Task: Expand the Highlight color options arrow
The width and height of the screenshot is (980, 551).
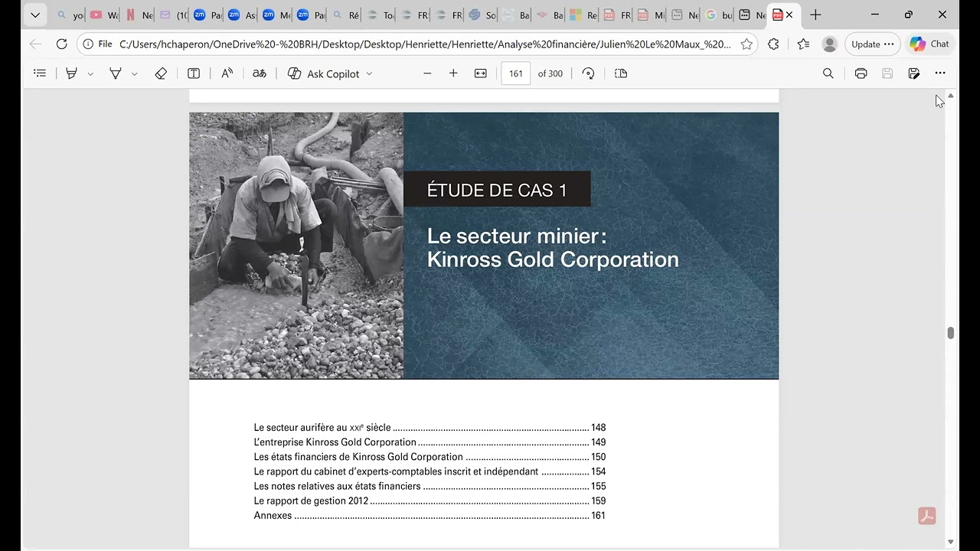Action: coord(90,74)
